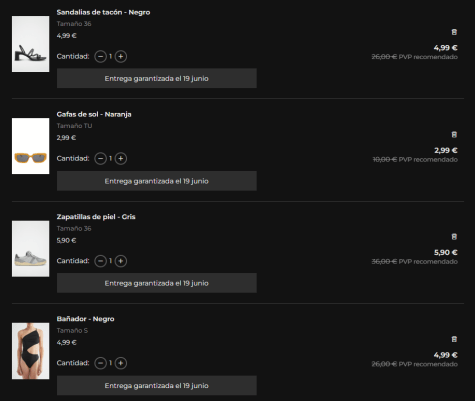Increase quantity of Bañador Negro

(x=121, y=363)
